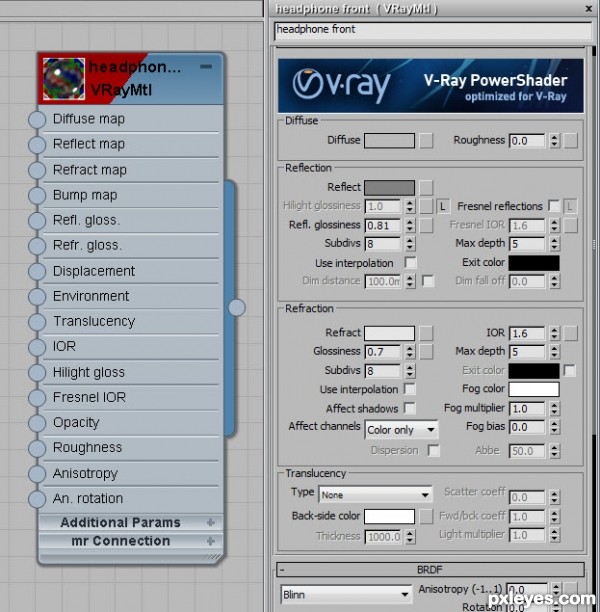
Task: Click the Fog multiplier value field
Action: pyautogui.click(x=527, y=409)
